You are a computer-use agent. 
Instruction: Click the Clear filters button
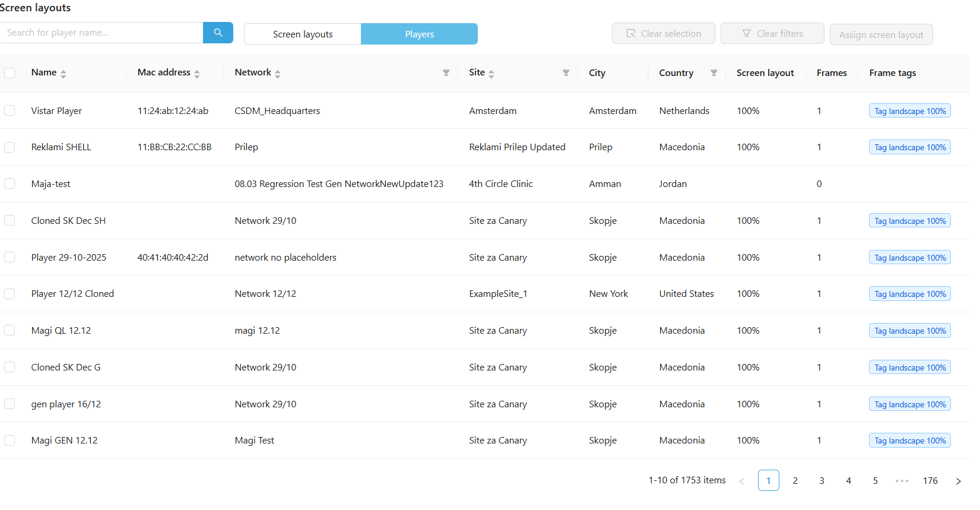[x=772, y=34]
